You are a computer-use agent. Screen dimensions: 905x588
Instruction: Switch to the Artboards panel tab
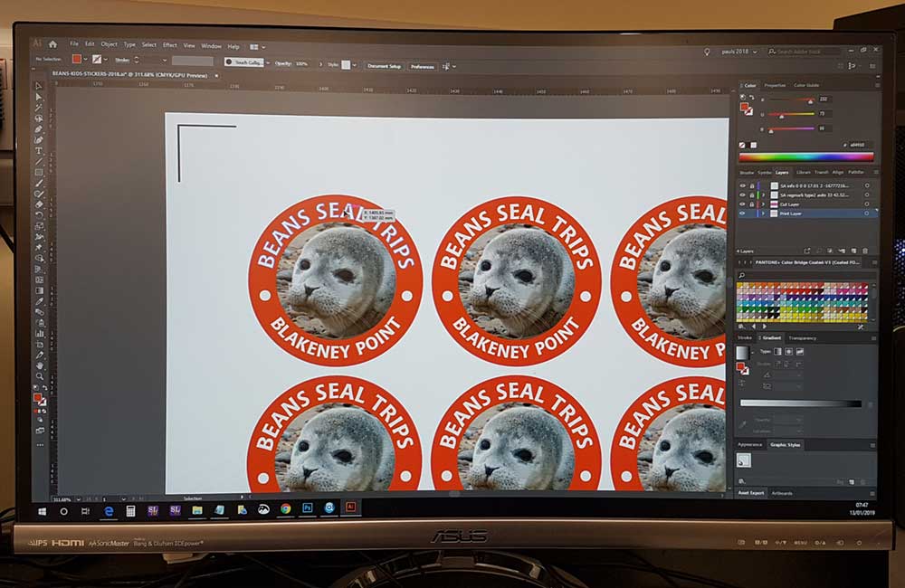(782, 493)
